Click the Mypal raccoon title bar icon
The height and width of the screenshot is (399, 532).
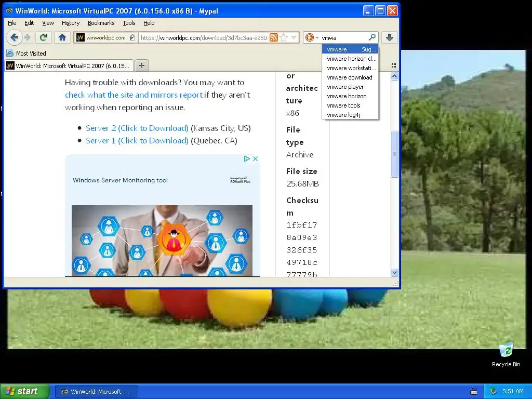[9, 10]
